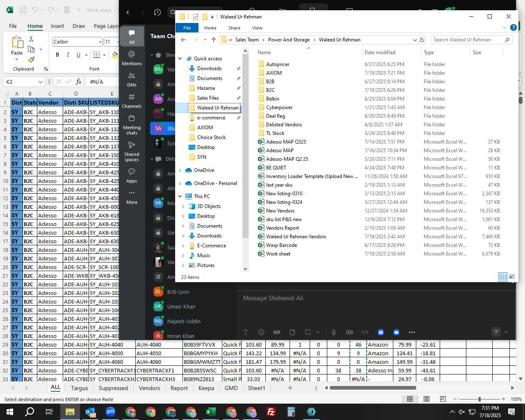Screen dimensions: 525x420
Task: Open the Explorer View ribbon tab
Action: (257, 28)
